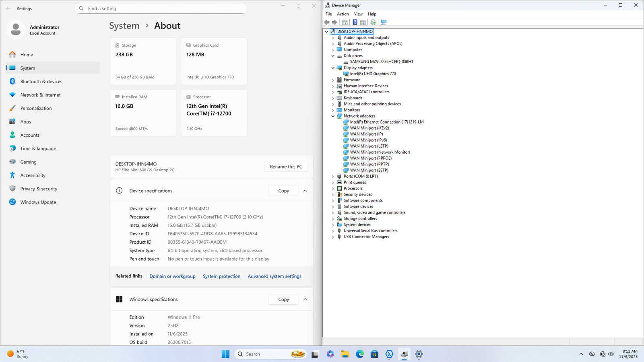
Task: Collapse the Device specifications section
Action: [x=305, y=191]
